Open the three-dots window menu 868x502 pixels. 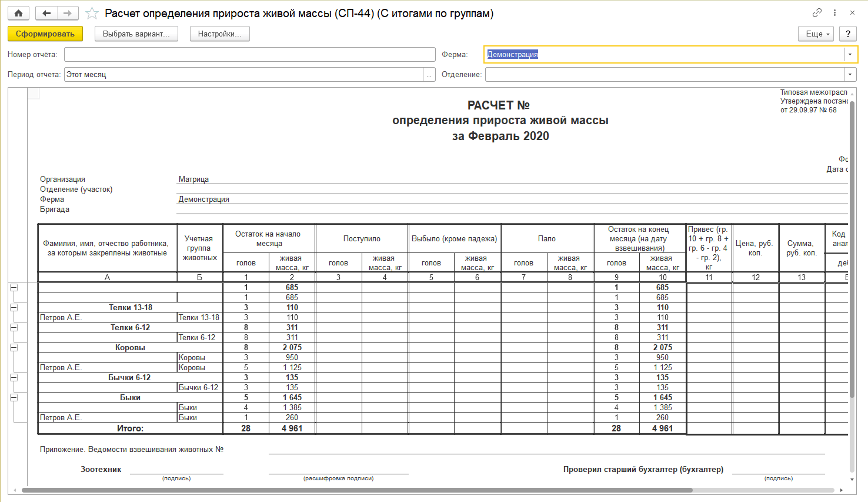[834, 12]
